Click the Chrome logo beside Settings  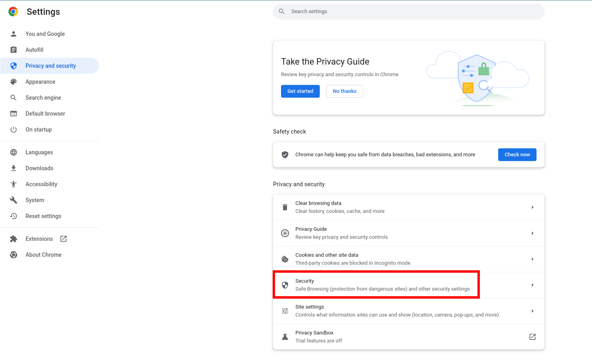point(13,12)
